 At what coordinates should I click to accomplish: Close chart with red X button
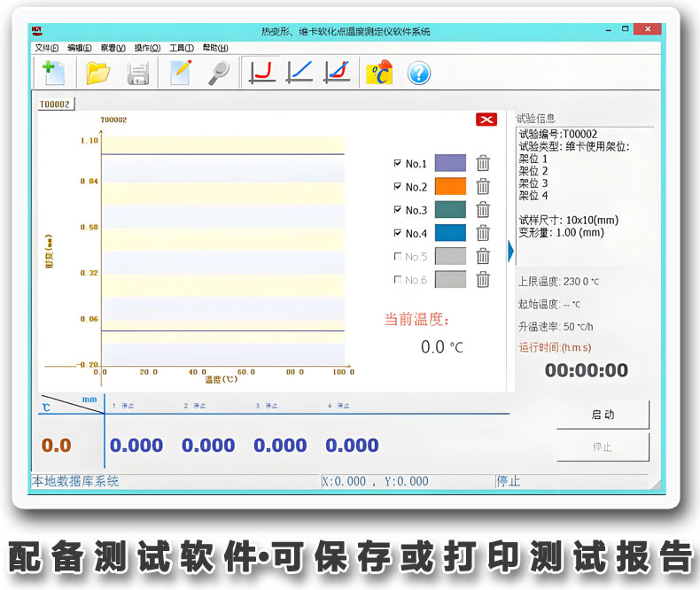(486, 120)
